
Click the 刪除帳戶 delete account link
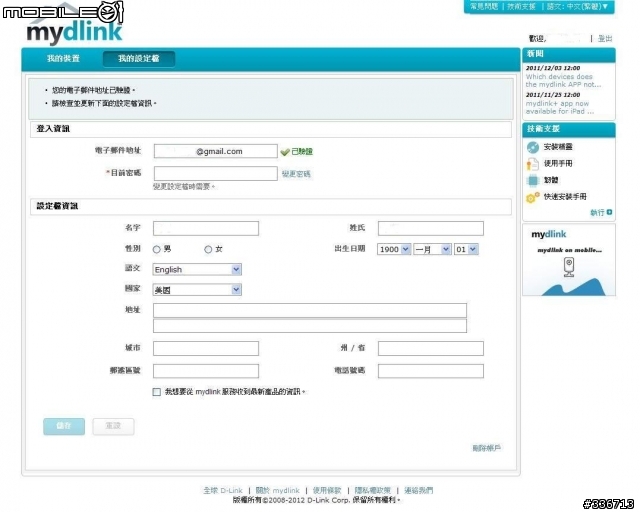(x=487, y=448)
